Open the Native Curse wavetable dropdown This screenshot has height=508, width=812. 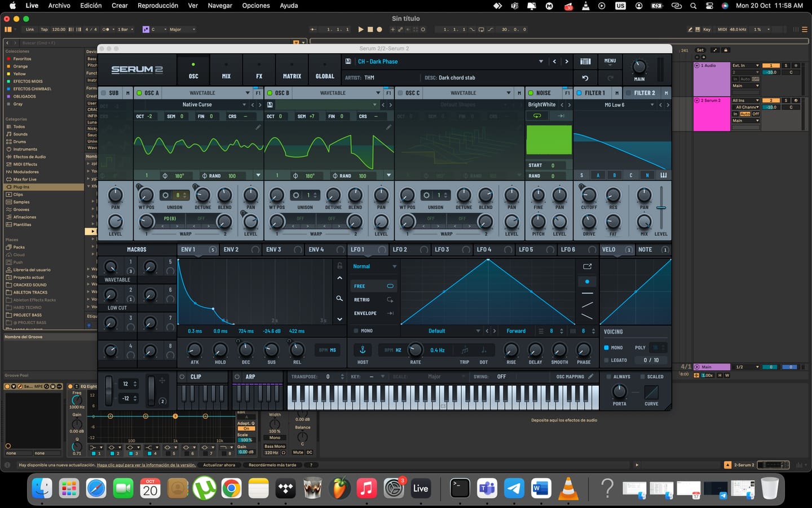(x=244, y=104)
